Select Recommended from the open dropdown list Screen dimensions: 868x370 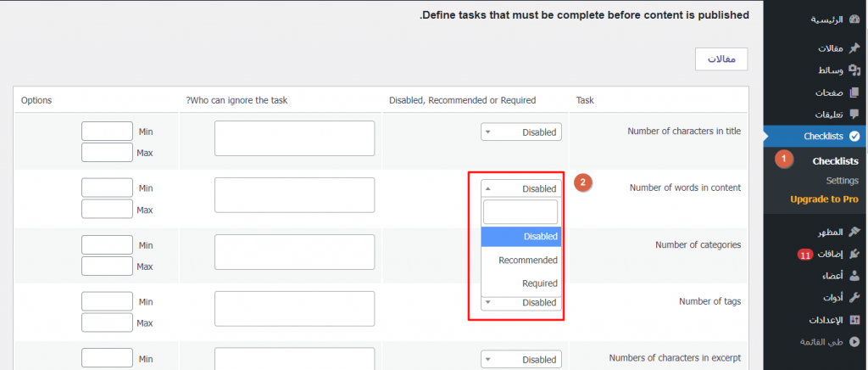[521, 261]
